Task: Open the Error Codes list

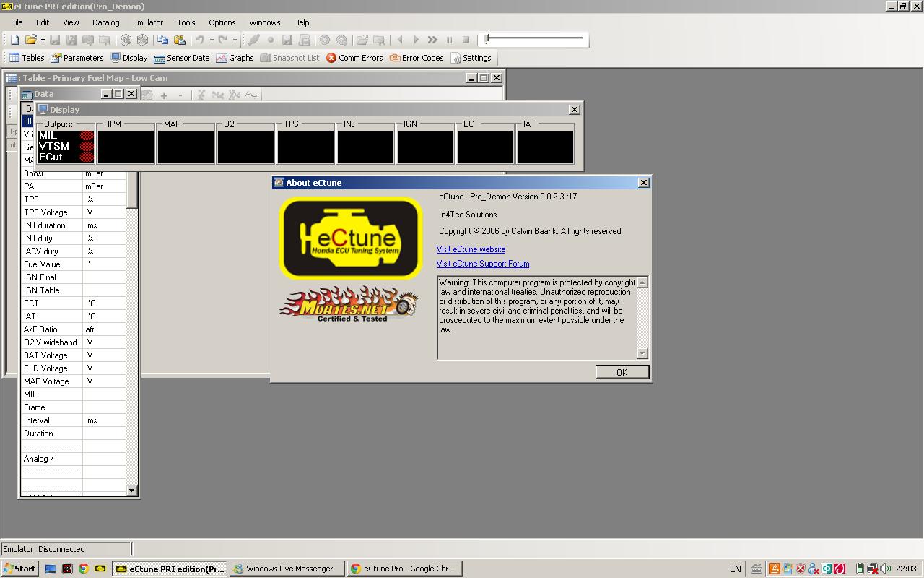Action: 417,58
